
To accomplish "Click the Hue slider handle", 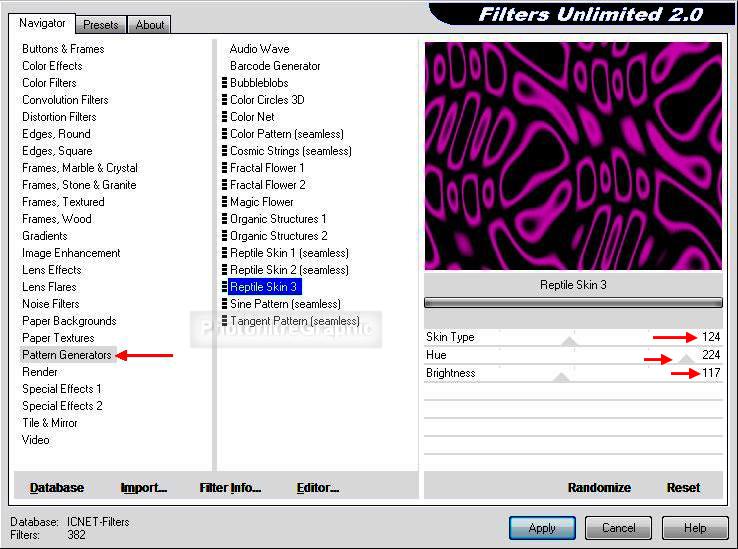I will (686, 358).
